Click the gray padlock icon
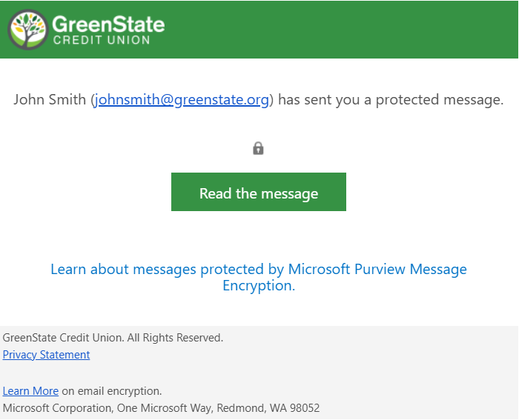Screen dimensions: 519x420 (x=258, y=148)
